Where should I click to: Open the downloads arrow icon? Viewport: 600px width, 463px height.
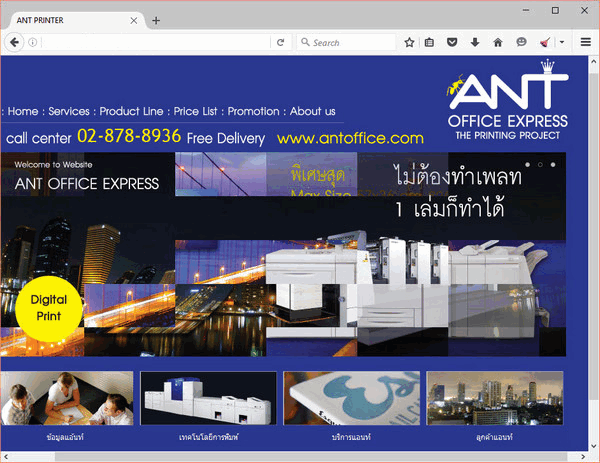(x=474, y=42)
